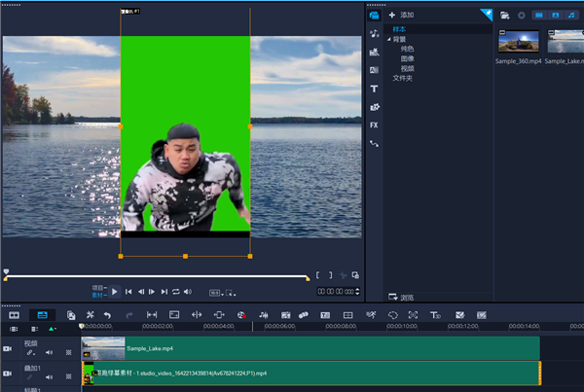Screen dimensions: 584x392
Task: Open the motion path library icon
Action: pyautogui.click(x=374, y=143)
